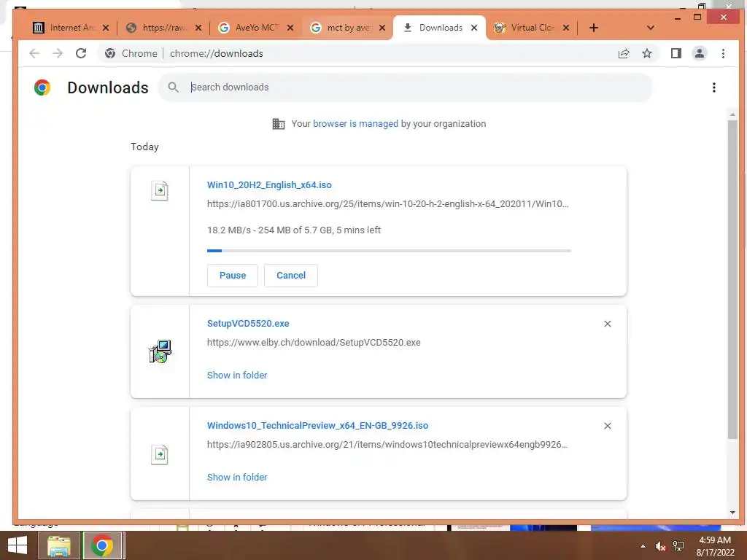This screenshot has height=560, width=747.
Task: Click the Chrome logo beside Downloads heading
Action: 42,87
